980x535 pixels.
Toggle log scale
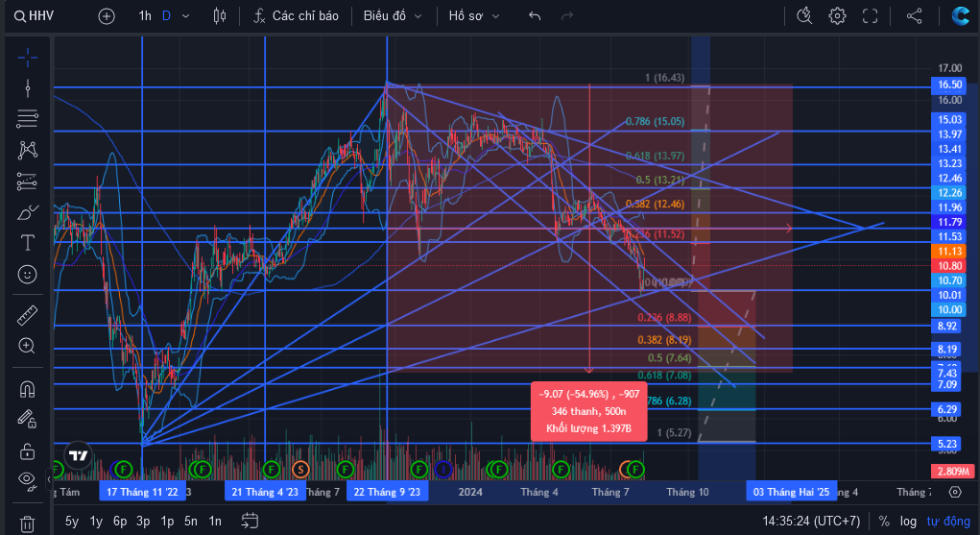908,522
